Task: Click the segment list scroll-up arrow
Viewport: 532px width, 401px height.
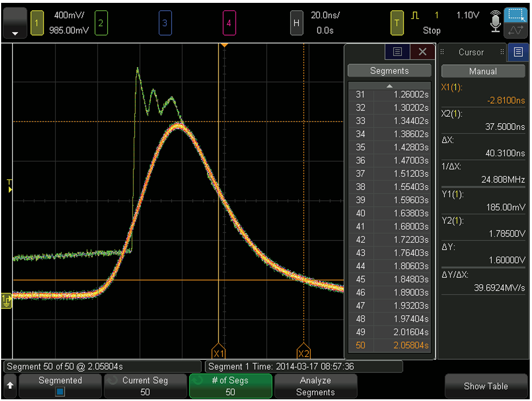Action: [x=389, y=86]
